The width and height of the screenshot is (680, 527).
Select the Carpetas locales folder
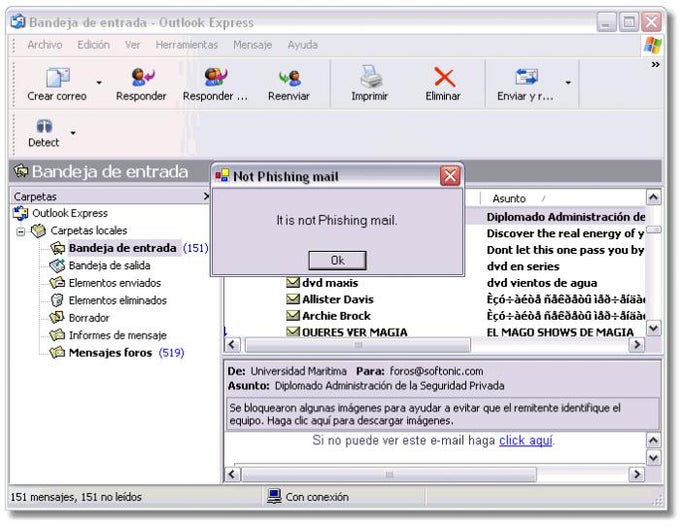pos(88,230)
